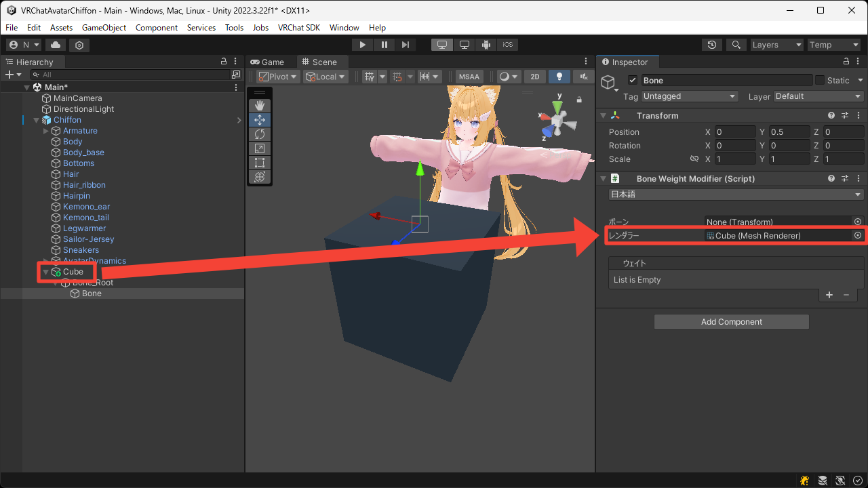
Task: Click object picker for レンダラー field
Action: (x=858, y=235)
